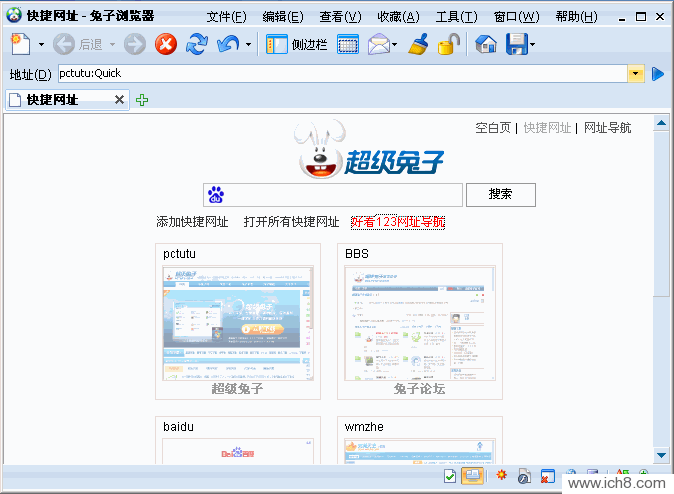Click the padlock icon
Image resolution: width=674 pixels, height=494 pixels.
(x=449, y=44)
